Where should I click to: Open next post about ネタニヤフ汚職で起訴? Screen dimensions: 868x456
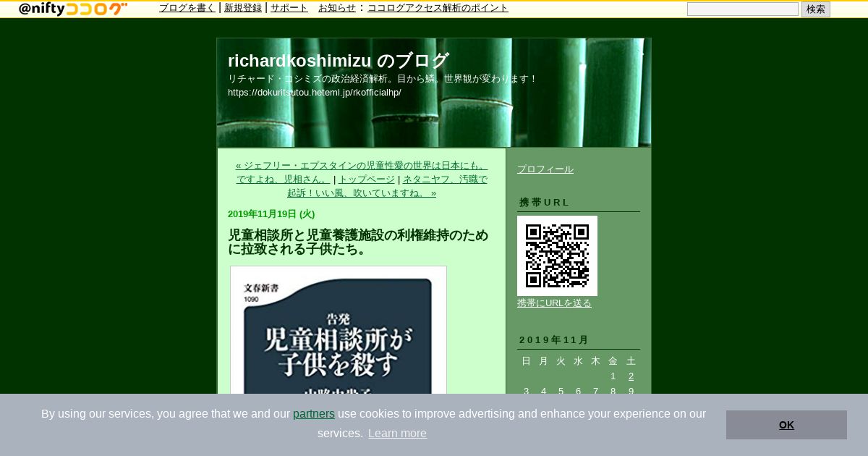tap(387, 186)
